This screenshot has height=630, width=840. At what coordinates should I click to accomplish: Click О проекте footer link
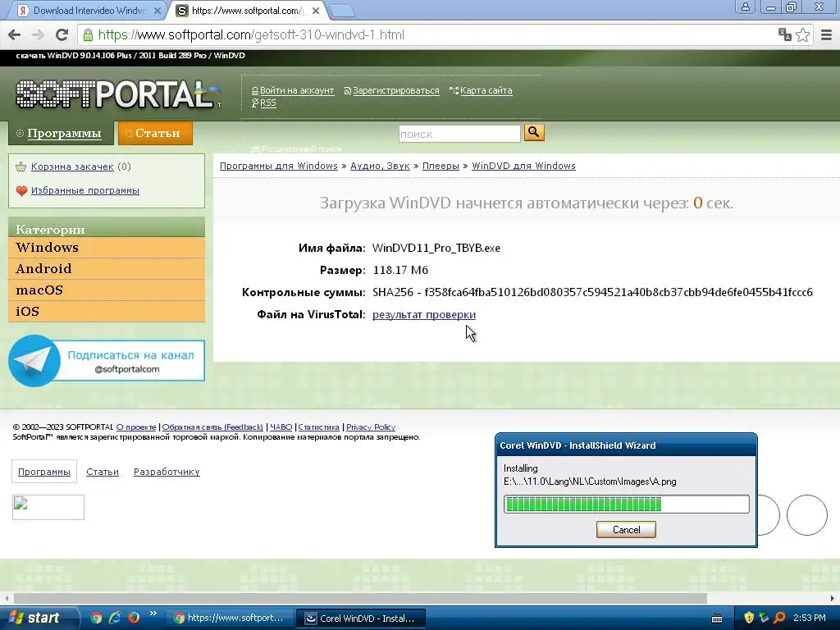(136, 427)
